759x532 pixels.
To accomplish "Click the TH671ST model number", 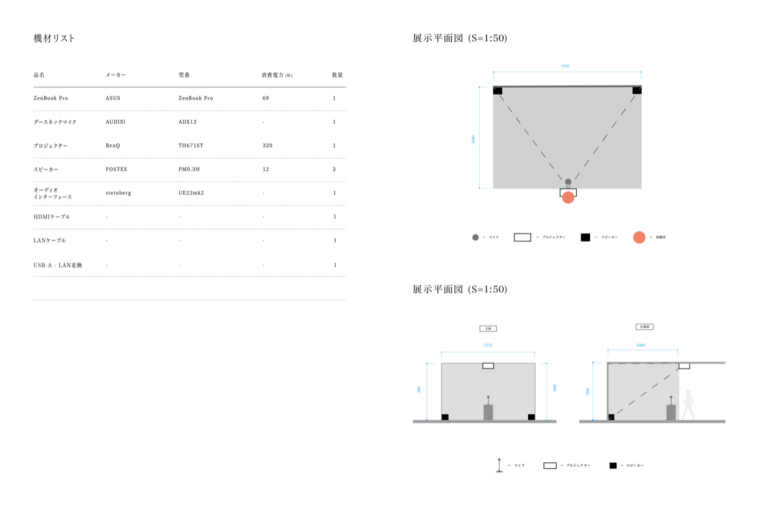I will (x=191, y=146).
